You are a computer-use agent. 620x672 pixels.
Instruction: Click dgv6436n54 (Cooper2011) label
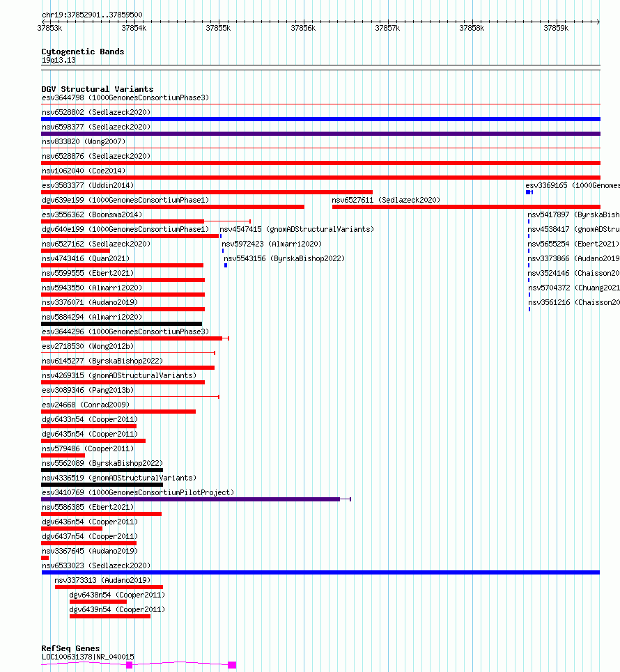(x=90, y=522)
